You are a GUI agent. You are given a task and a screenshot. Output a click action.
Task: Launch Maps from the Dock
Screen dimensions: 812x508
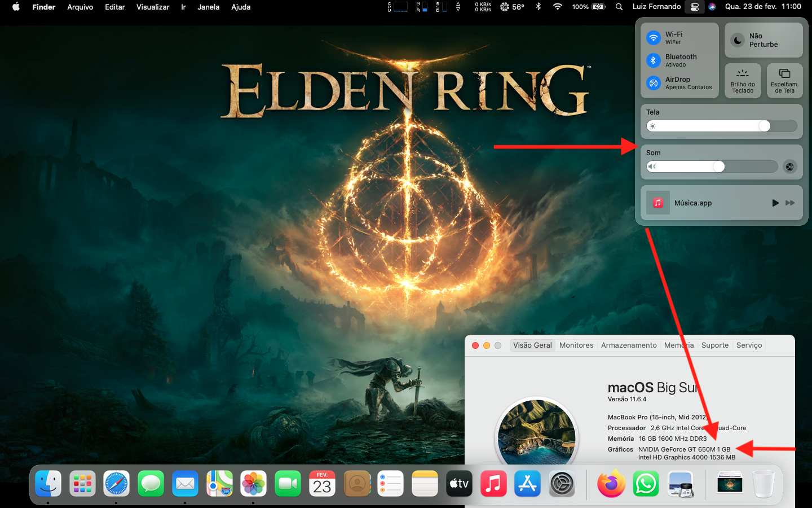point(219,484)
